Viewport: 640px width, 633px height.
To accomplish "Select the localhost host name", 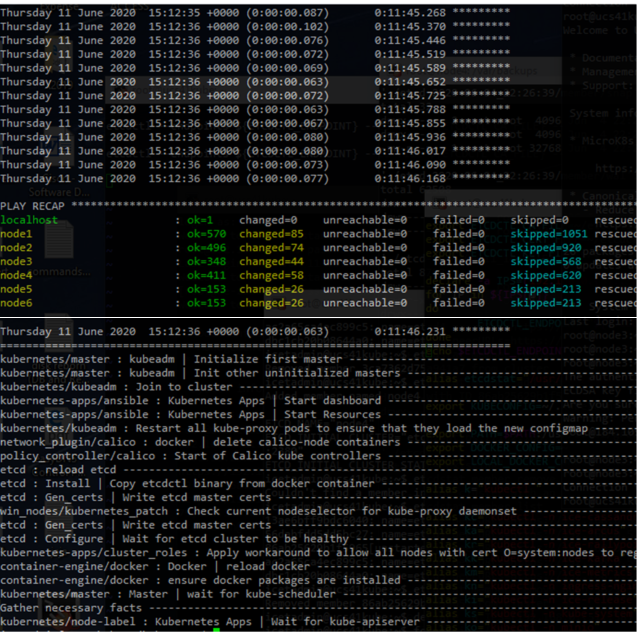I will coord(29,220).
